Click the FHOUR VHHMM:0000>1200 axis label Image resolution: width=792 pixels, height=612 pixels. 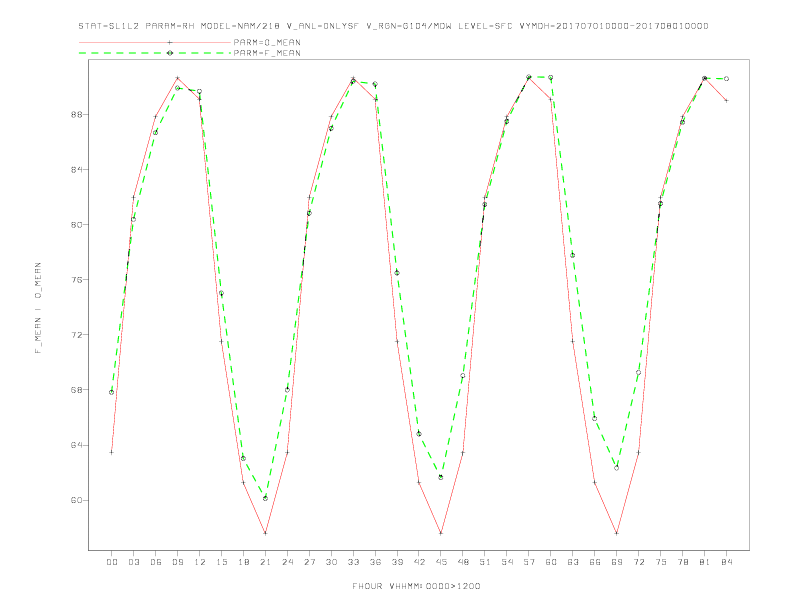click(x=416, y=586)
